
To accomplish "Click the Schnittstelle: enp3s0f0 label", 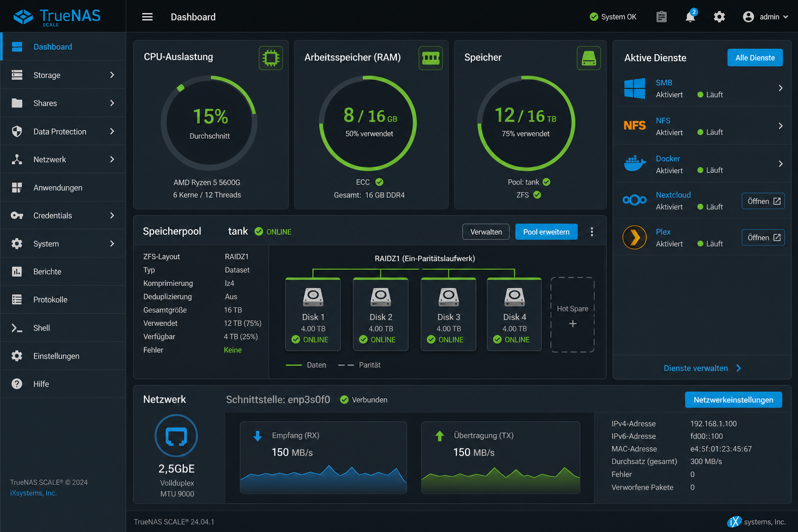I will 278,400.
